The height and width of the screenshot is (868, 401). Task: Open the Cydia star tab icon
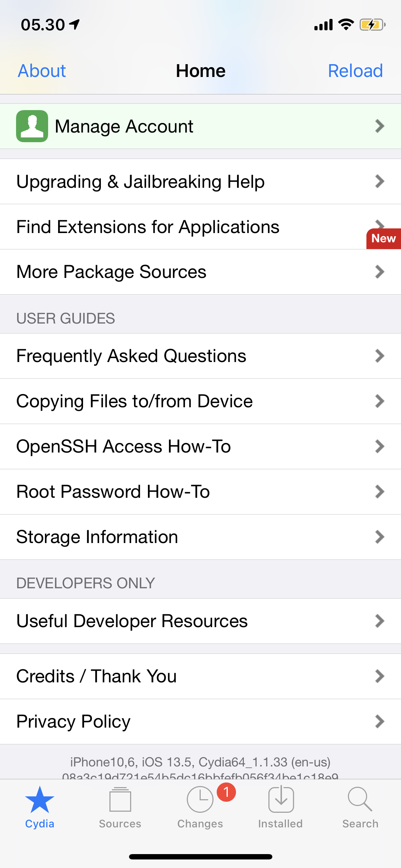(40, 800)
